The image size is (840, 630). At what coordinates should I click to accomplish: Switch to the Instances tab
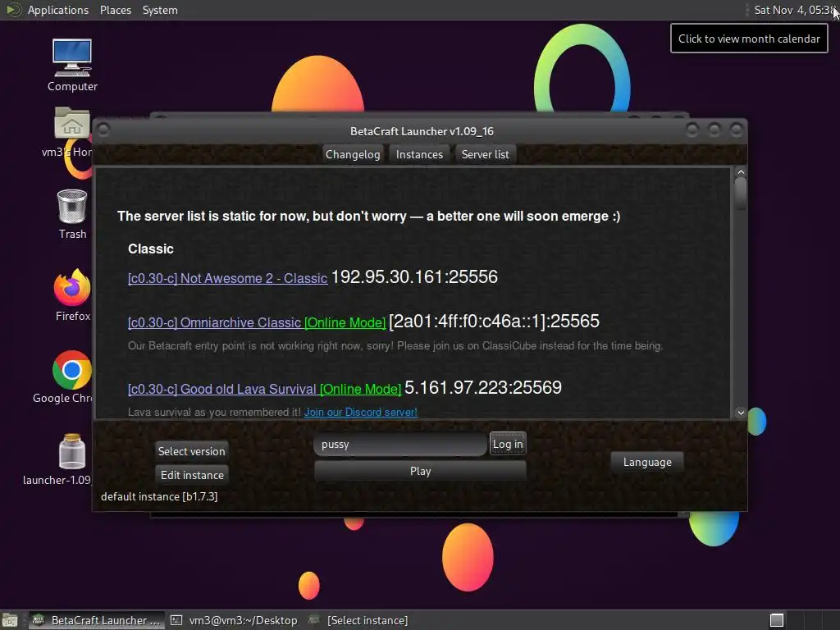point(419,154)
